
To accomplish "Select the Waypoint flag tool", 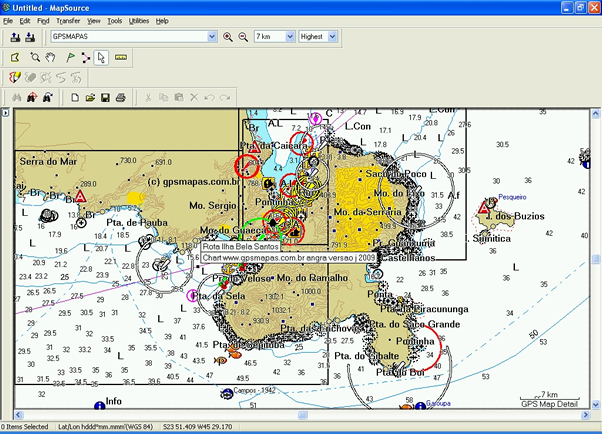I will point(69,57).
